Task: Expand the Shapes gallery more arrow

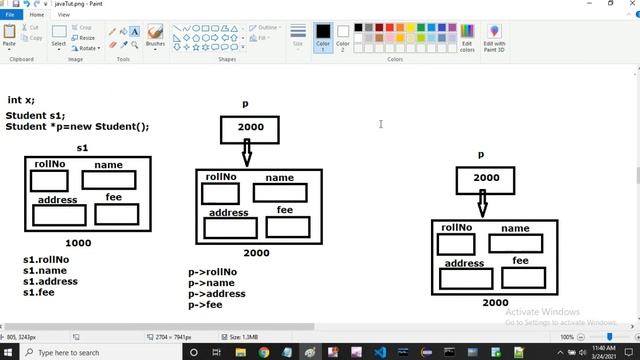Action: [x=243, y=47]
